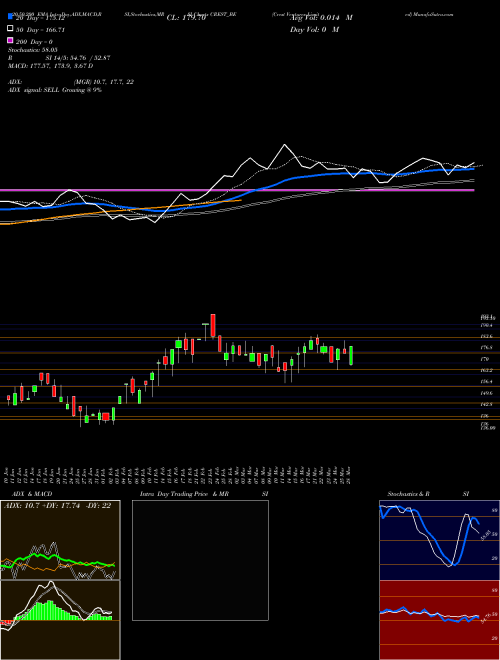Click the 142.8 price axis label

(x=486, y=405)
